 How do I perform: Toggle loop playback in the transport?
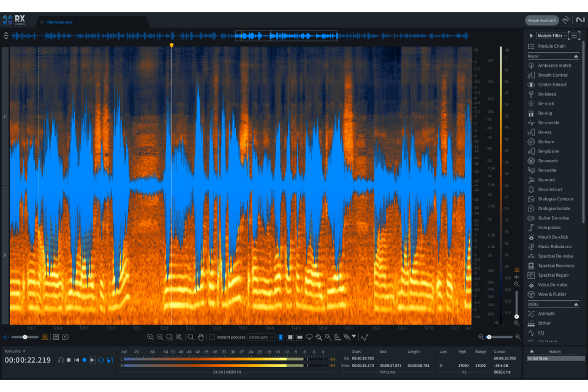coord(100,360)
